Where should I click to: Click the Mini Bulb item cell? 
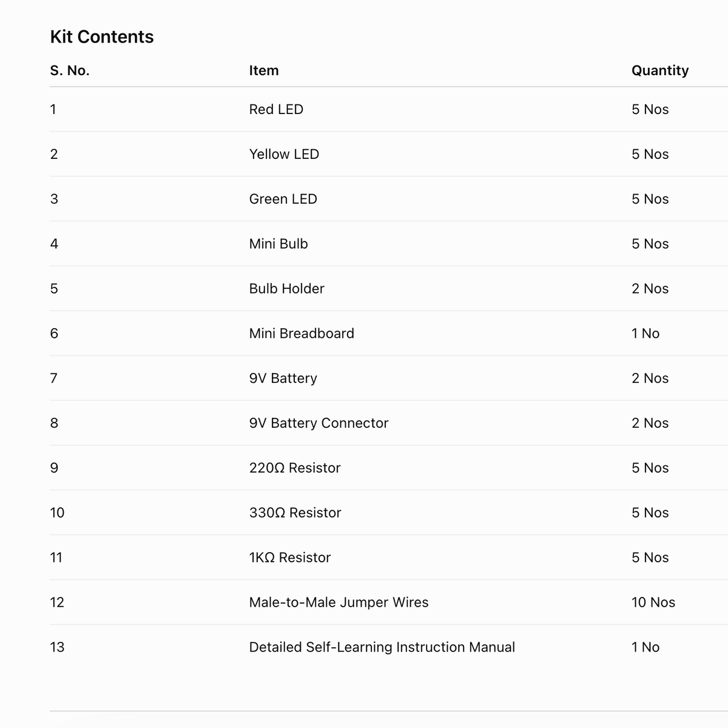[278, 244]
